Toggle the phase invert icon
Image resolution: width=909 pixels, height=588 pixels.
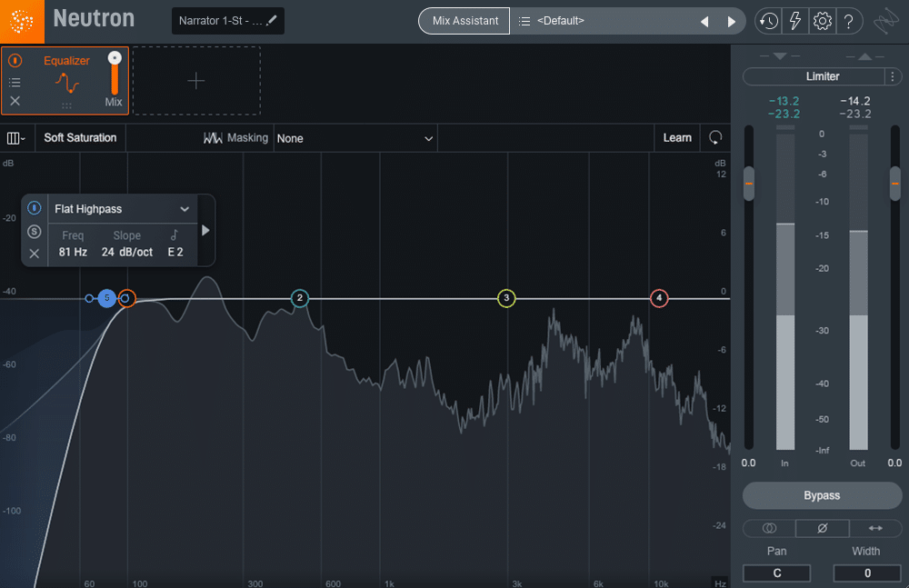coord(822,528)
